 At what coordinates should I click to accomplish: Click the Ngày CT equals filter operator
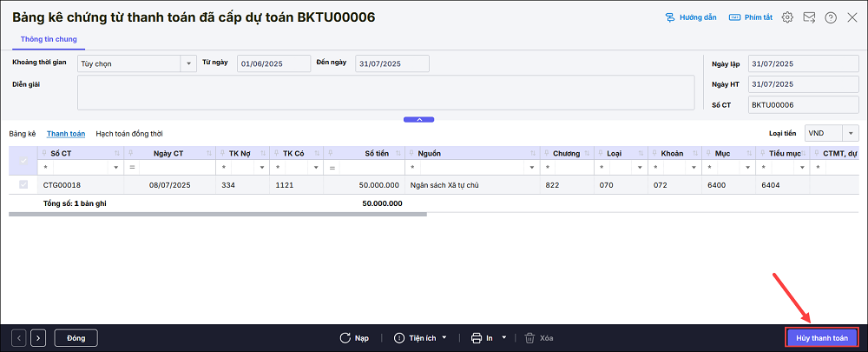[x=132, y=167]
